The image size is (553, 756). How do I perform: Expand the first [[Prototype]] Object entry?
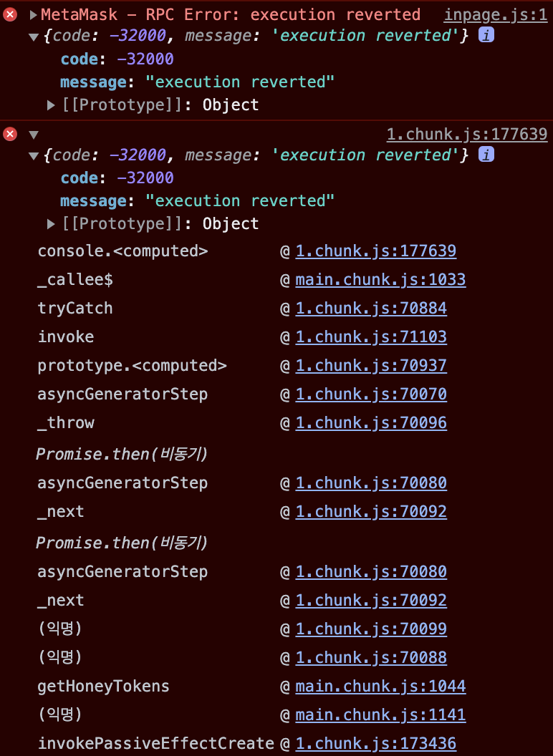pyautogui.click(x=51, y=105)
